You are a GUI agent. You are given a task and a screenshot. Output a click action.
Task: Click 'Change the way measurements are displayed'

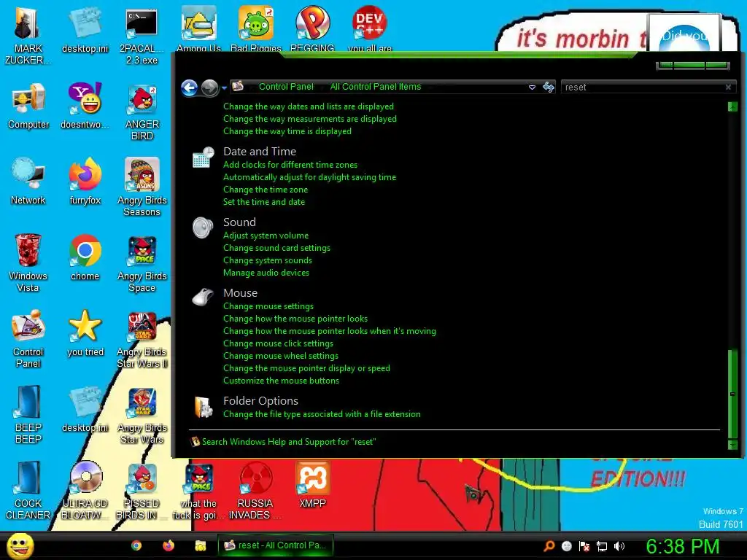[x=309, y=119]
